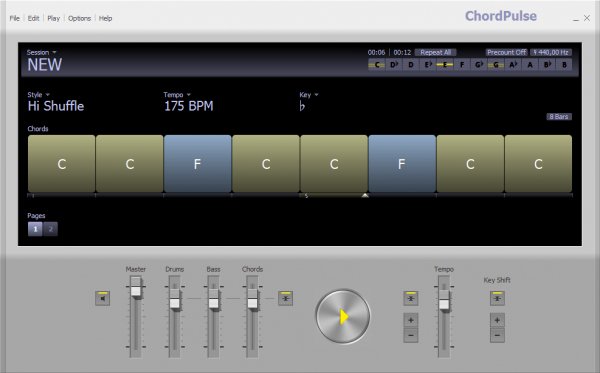600x373 pixels.
Task: Click the Master volume slider handle
Action: 136,287
